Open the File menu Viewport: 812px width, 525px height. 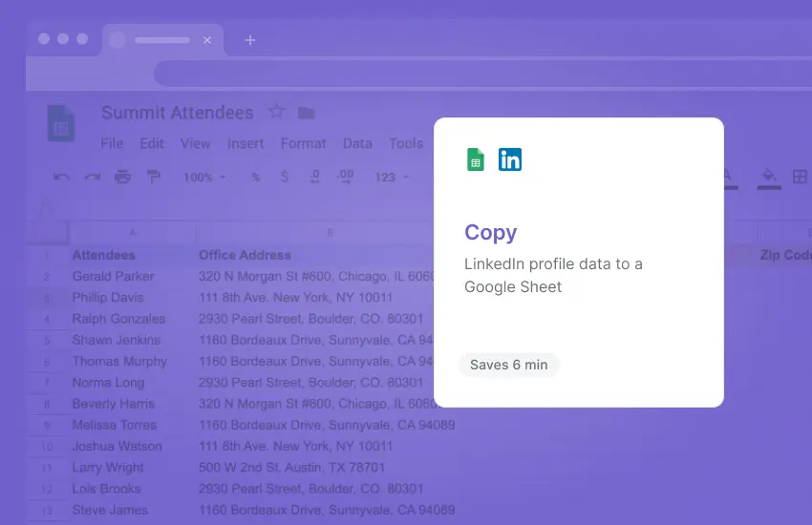[112, 143]
